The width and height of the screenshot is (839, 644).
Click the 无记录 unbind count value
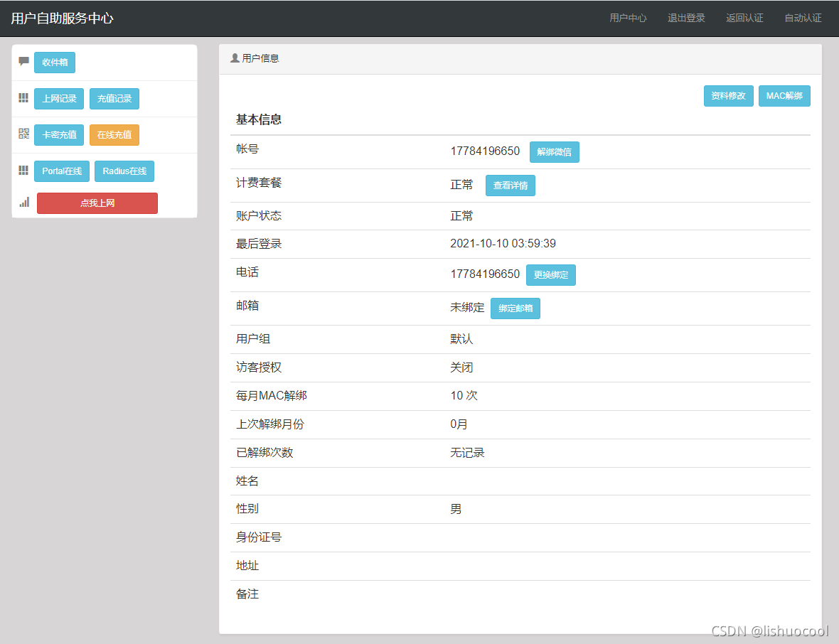tap(467, 453)
